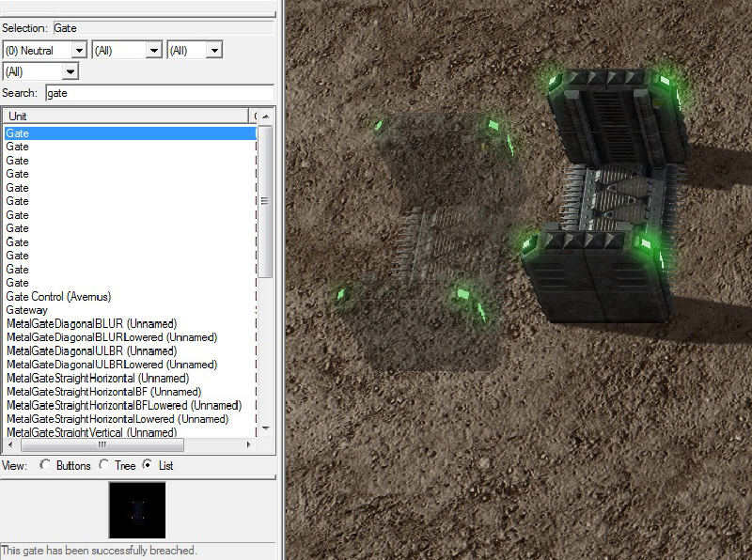Open the (All) dropdown below the Neutral dropdown
Image resolution: width=752 pixels, height=560 pixels.
(40, 72)
